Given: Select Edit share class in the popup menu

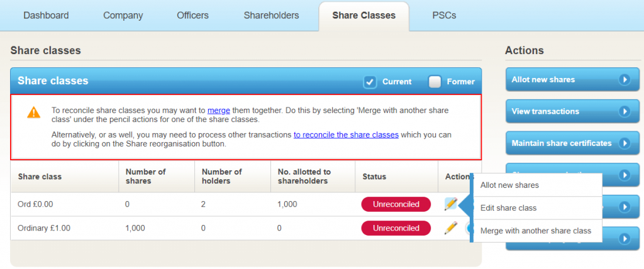Looking at the screenshot, I should tap(508, 207).
